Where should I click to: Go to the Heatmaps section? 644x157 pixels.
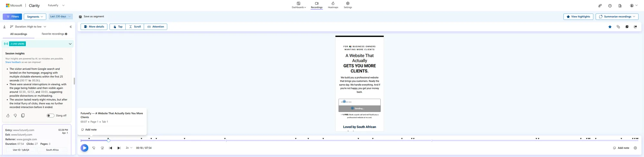[x=333, y=5]
